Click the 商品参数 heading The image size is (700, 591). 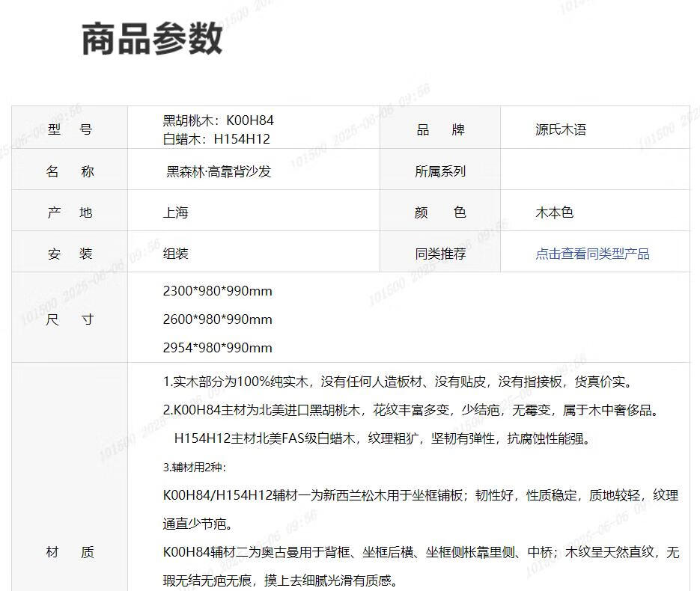coord(152,39)
